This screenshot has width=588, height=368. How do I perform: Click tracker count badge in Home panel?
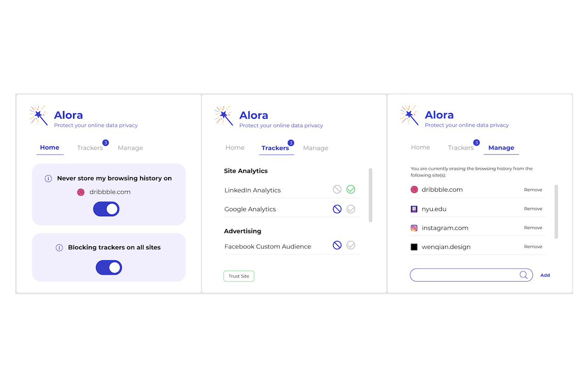pyautogui.click(x=106, y=143)
